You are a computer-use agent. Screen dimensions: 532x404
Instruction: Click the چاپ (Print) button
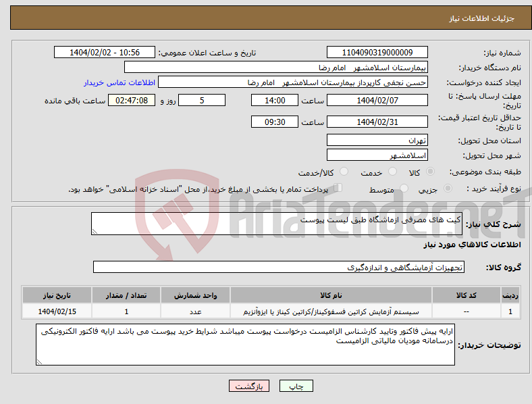click(x=296, y=386)
